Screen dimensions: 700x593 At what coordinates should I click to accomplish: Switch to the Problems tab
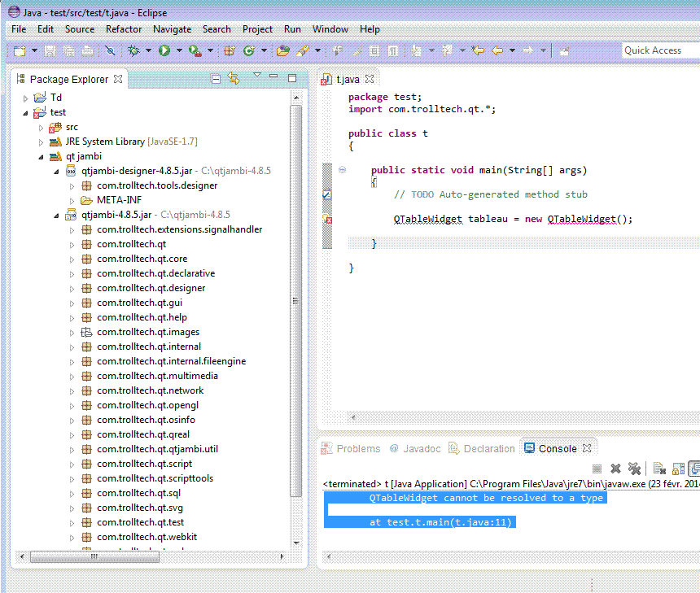pyautogui.click(x=351, y=448)
